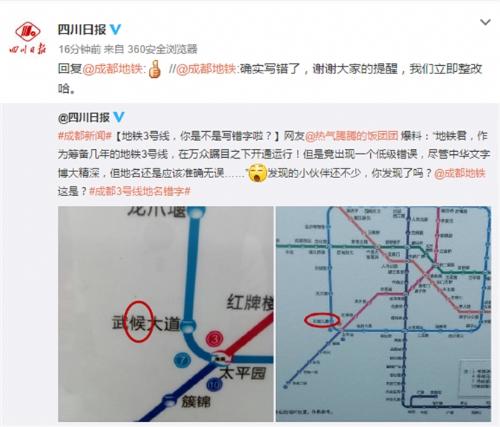Open the @热气腾腾的饭团团 user mention
Image resolution: width=500 pixels, height=427 pixels.
click(351, 136)
